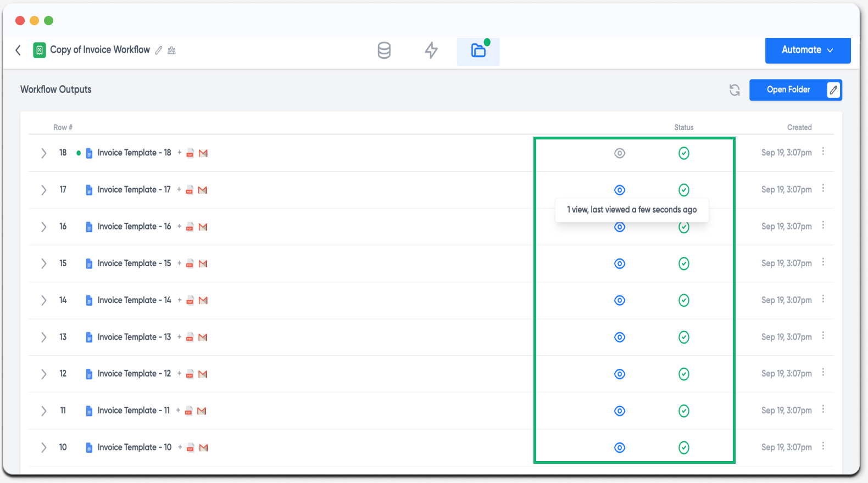Image resolution: width=868 pixels, height=483 pixels.
Task: Rename workflow via pencil icon
Action: point(159,50)
